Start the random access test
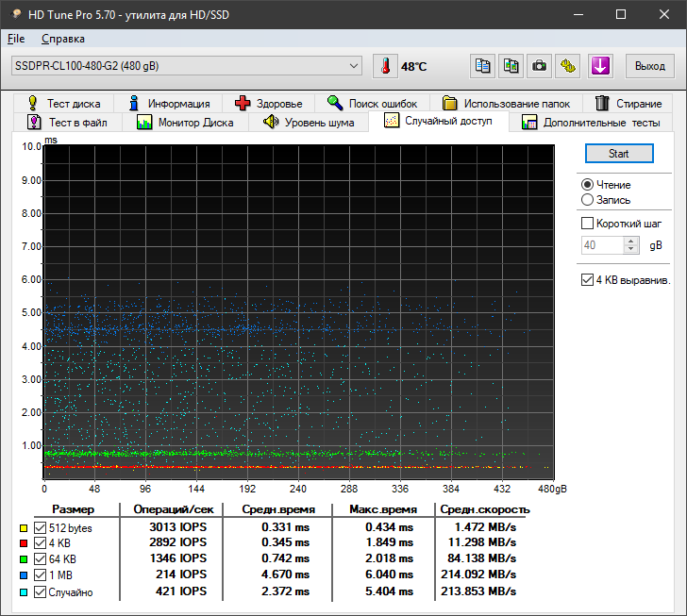 click(x=619, y=154)
